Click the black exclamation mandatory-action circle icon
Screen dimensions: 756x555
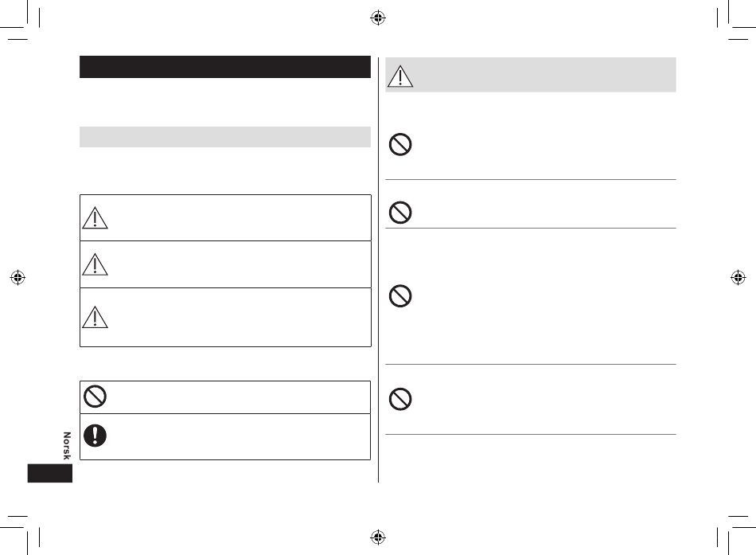95,436
